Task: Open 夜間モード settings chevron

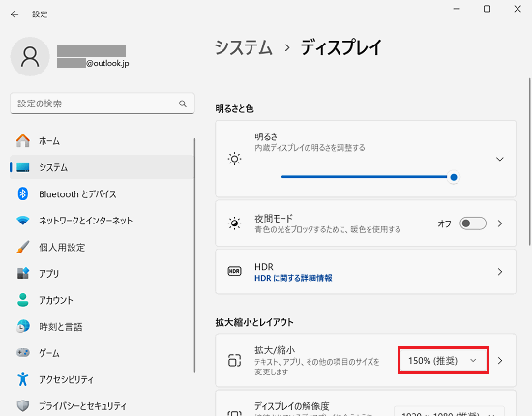Action: (500, 223)
